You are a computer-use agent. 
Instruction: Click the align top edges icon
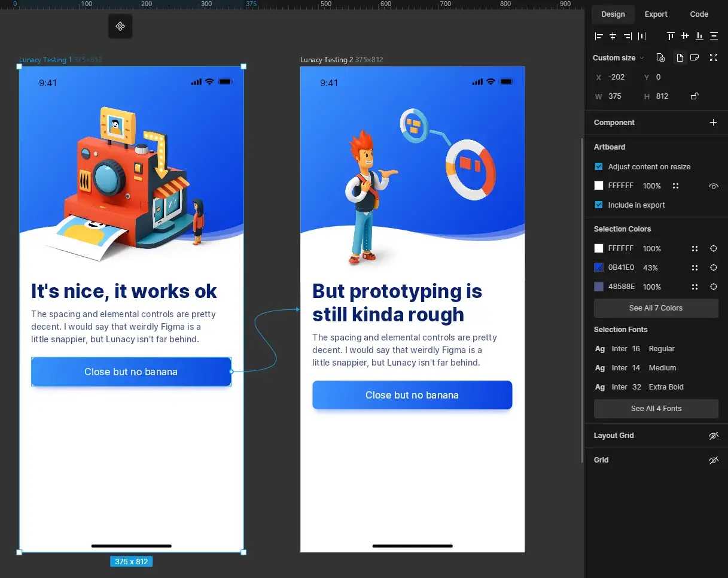[671, 36]
